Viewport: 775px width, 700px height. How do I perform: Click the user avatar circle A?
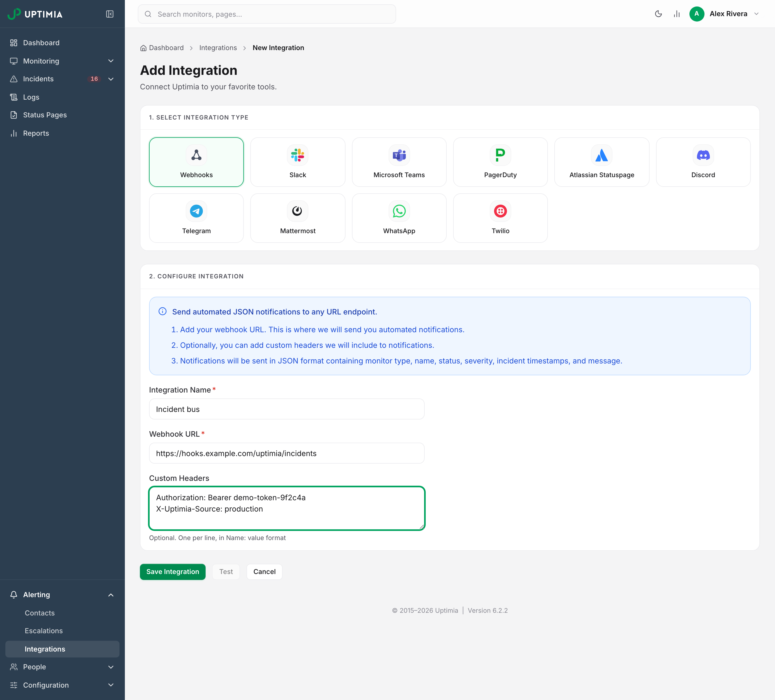coord(697,14)
